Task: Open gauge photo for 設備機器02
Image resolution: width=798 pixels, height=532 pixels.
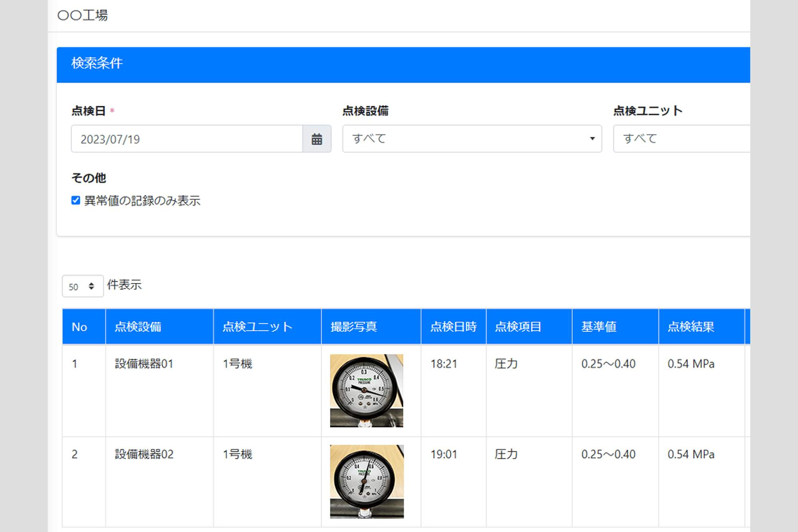Action: click(366, 481)
